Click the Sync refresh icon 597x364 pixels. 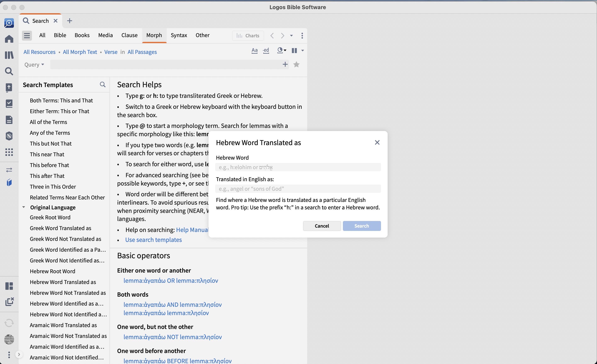(x=9, y=323)
